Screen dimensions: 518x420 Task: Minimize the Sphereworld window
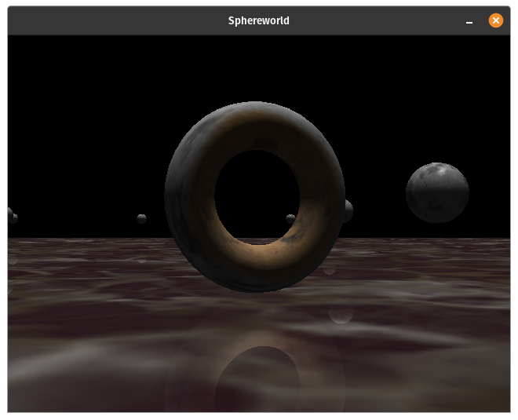[x=469, y=21]
